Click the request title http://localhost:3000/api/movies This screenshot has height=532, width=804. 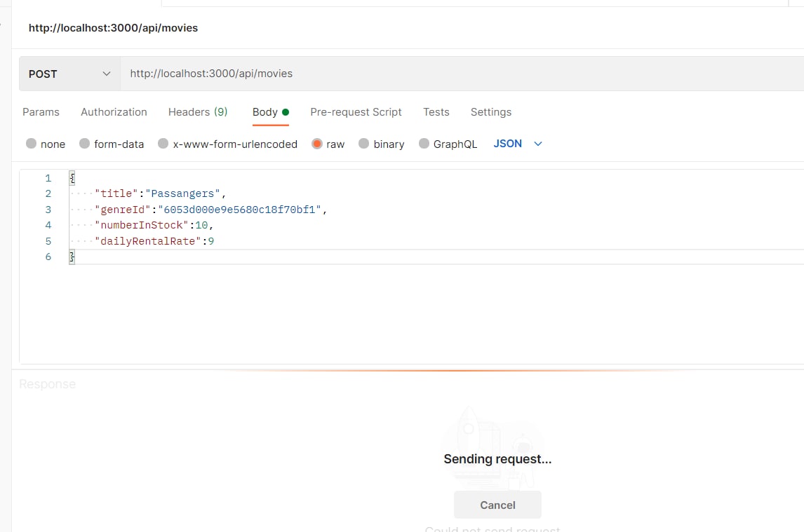[x=113, y=28]
